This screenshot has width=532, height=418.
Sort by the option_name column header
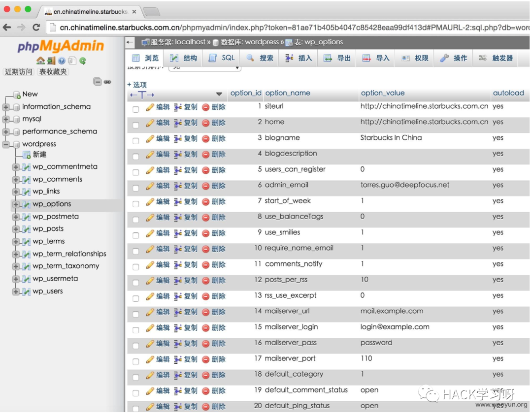click(x=288, y=93)
